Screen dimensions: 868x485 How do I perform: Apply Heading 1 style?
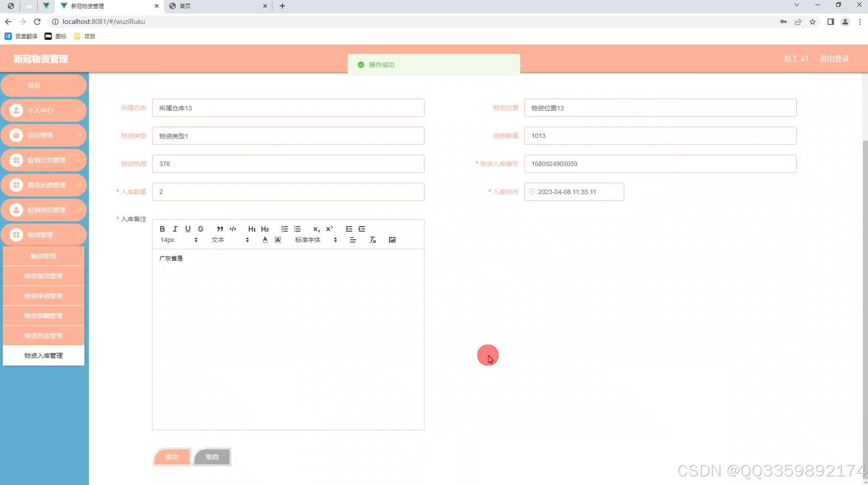252,229
